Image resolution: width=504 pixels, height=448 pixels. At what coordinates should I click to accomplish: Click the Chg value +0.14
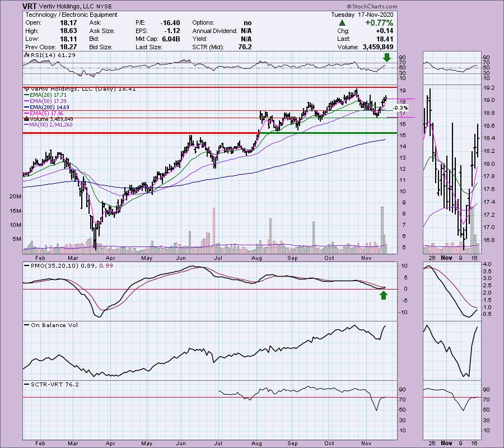click(x=384, y=31)
